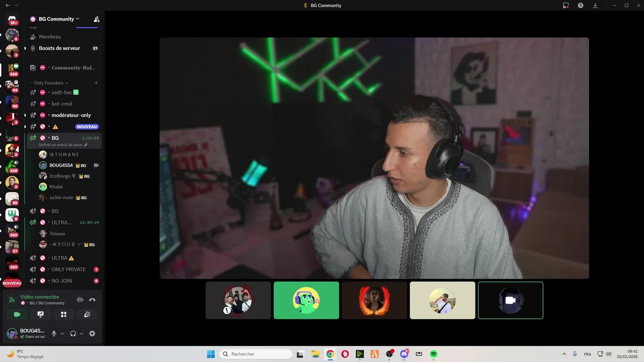Open the channel marked NOUVEAU

[x=64, y=127]
